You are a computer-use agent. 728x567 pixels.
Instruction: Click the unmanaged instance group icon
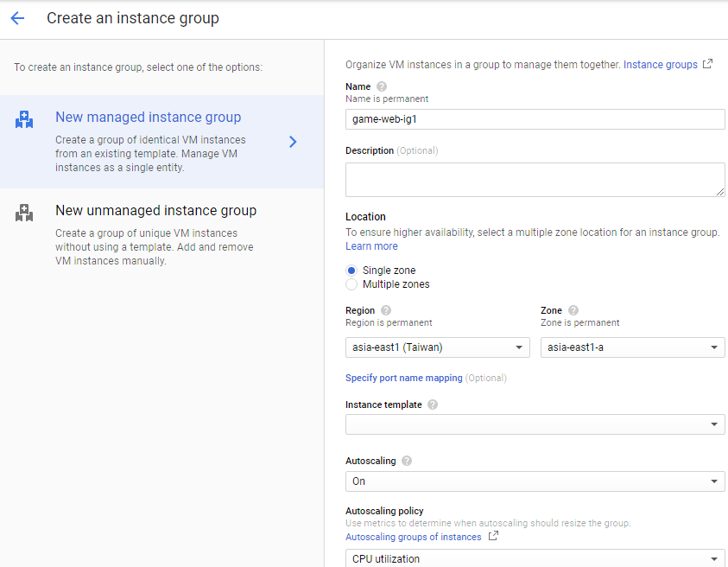(24, 213)
